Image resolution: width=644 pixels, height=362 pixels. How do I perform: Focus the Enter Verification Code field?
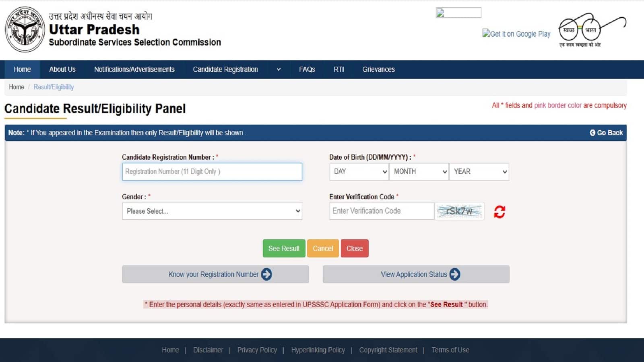coord(382,211)
